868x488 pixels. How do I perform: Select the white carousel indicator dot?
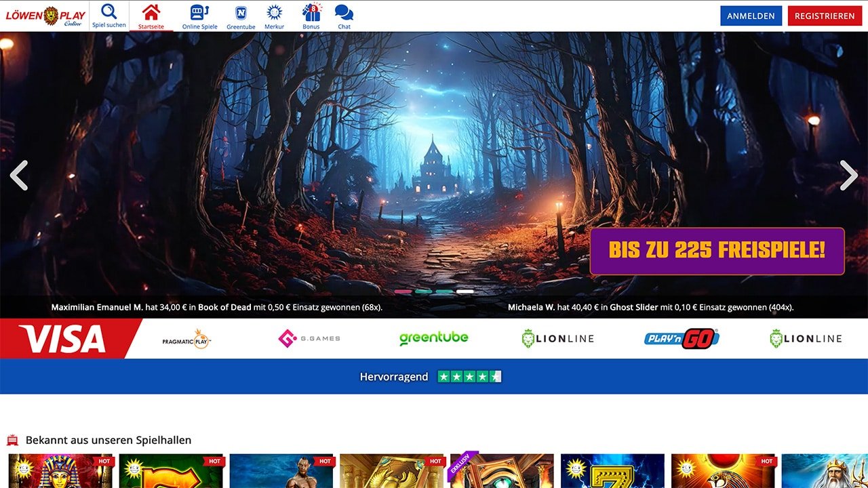(465, 291)
